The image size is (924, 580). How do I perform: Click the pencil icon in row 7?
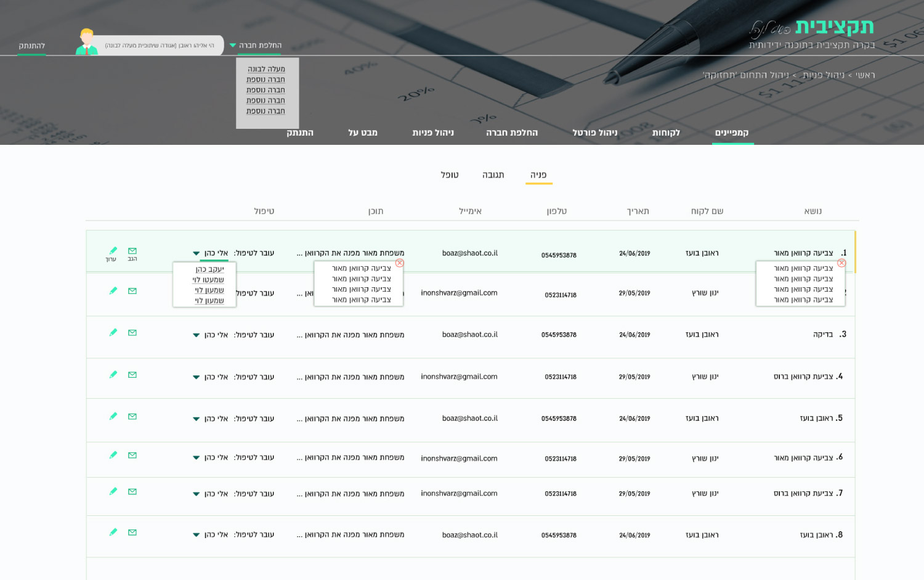pyautogui.click(x=113, y=491)
